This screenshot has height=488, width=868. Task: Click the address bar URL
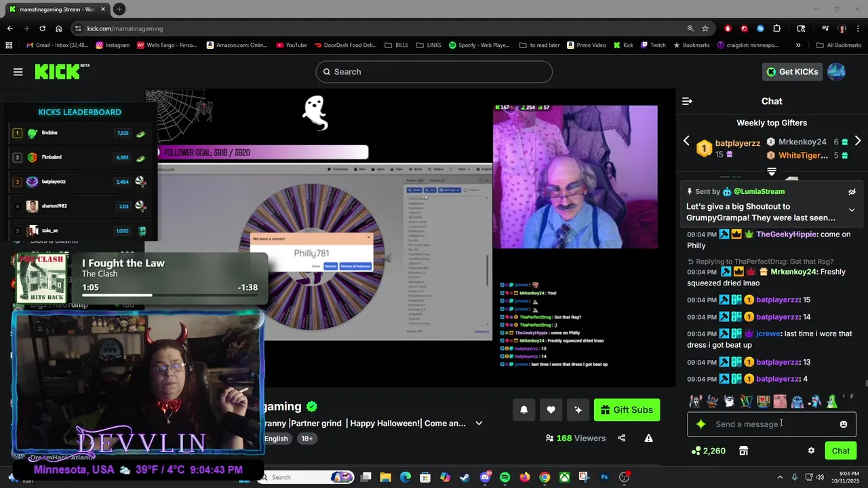(x=125, y=28)
